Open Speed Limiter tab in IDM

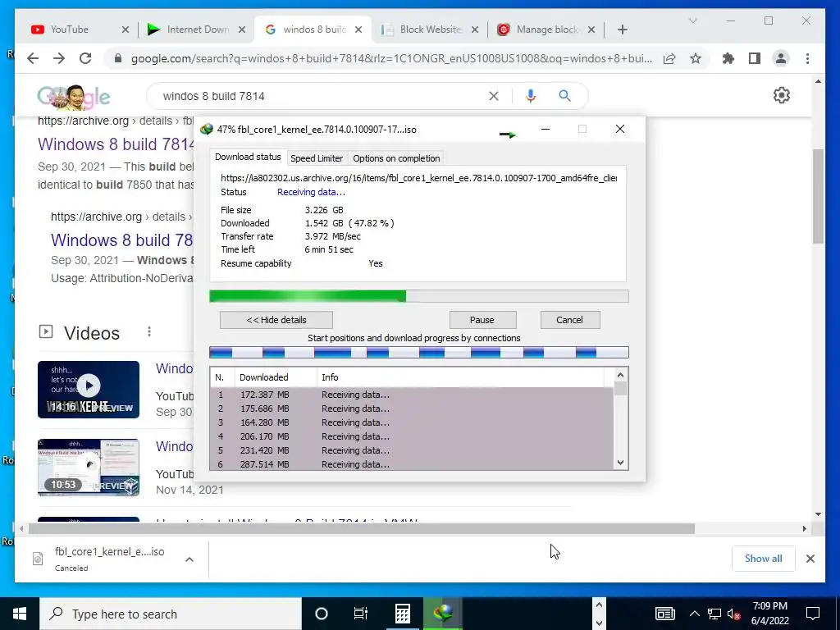point(317,158)
